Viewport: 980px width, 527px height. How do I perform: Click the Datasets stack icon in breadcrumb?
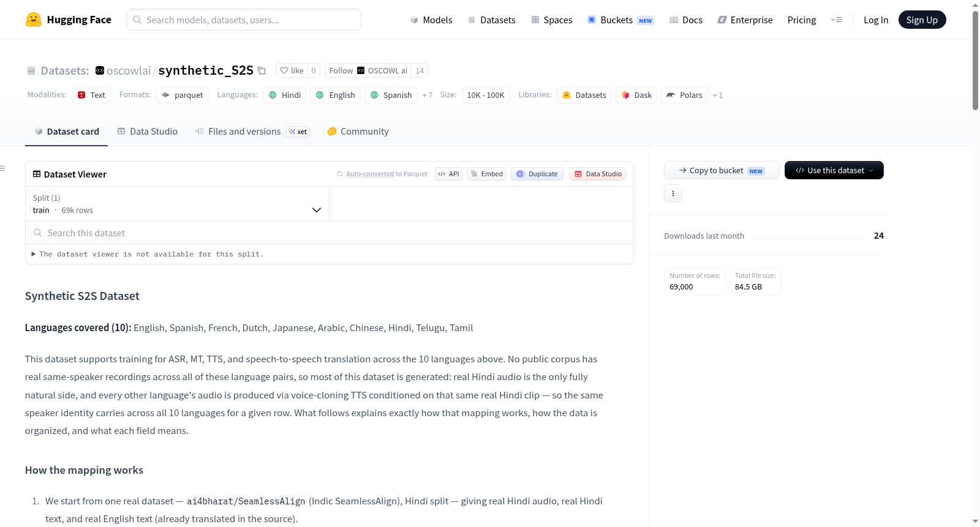31,71
